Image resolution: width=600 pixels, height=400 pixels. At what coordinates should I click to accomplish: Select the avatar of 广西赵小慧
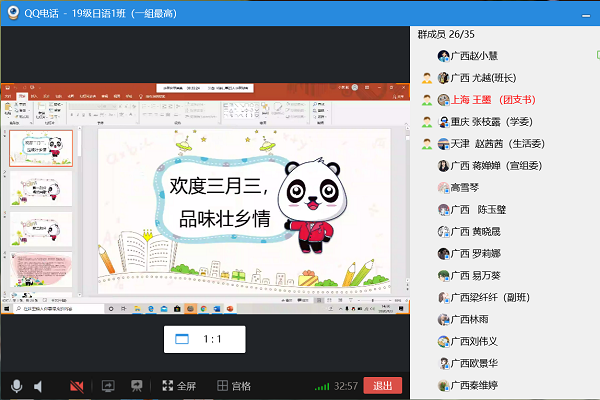(443, 56)
